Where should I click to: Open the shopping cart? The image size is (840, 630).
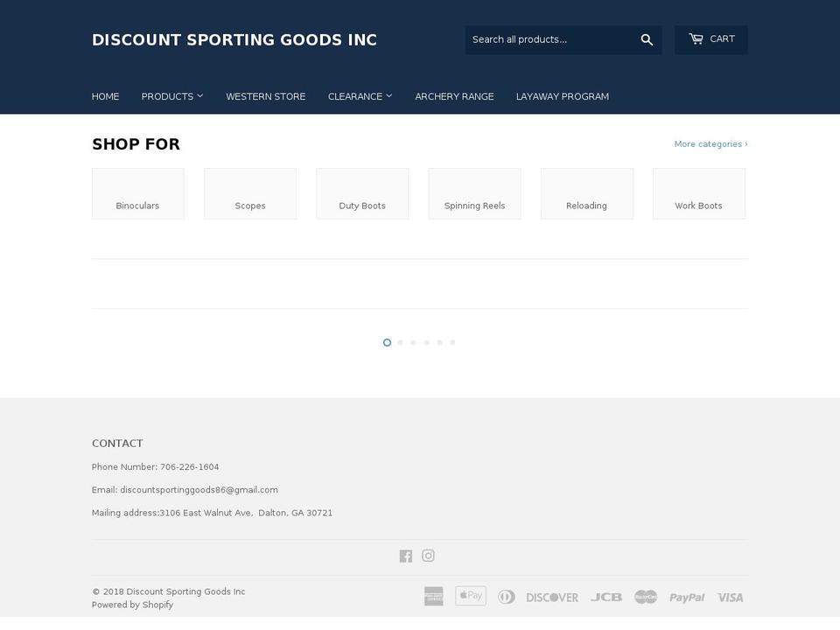[x=710, y=39]
